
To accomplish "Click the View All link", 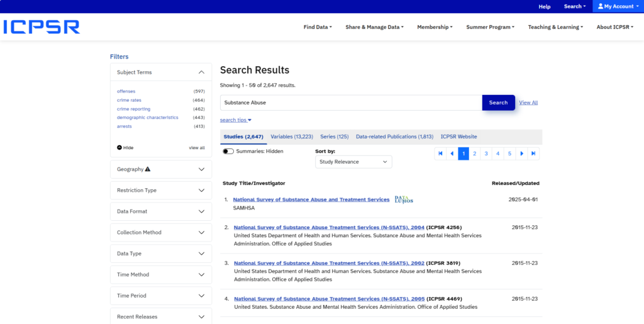I will [528, 103].
